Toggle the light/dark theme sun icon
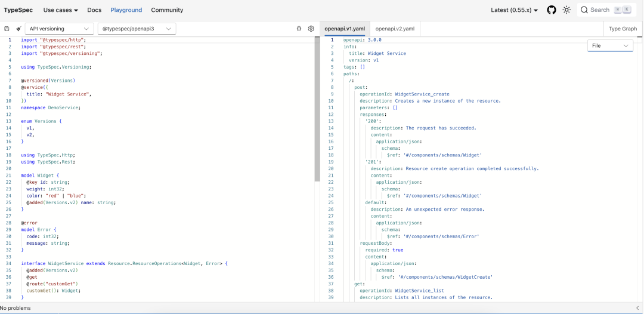The width and height of the screenshot is (644, 314). 567,10
